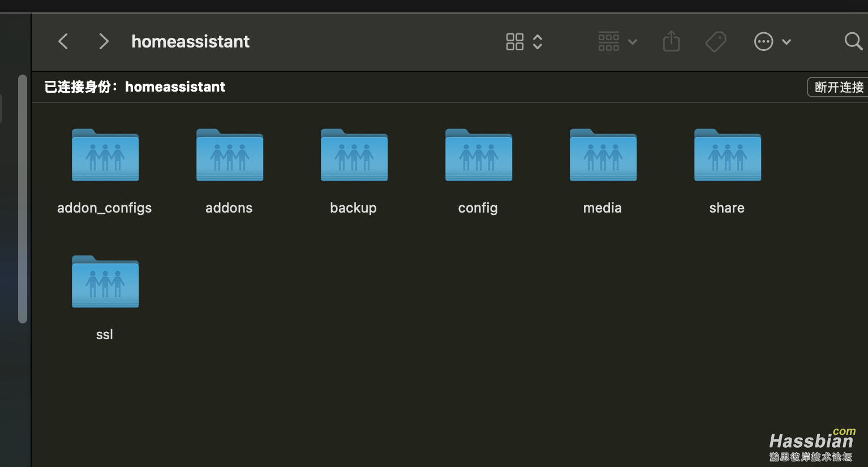
Task: Select the share shared folder icon
Action: click(728, 155)
